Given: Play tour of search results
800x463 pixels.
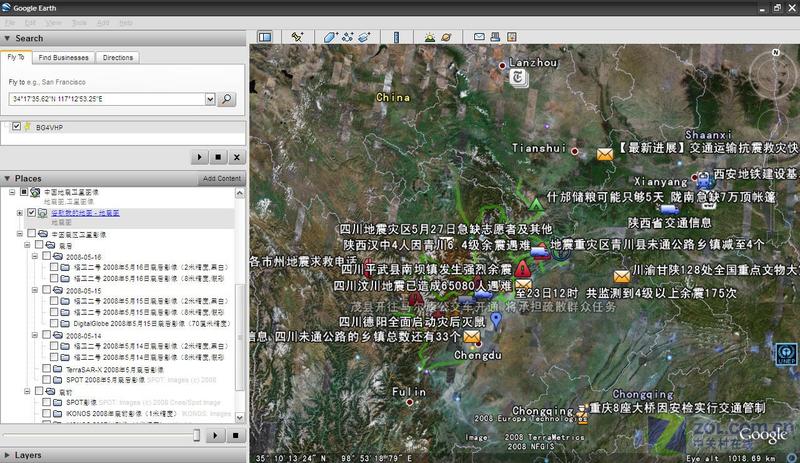Looking at the screenshot, I should (x=199, y=157).
